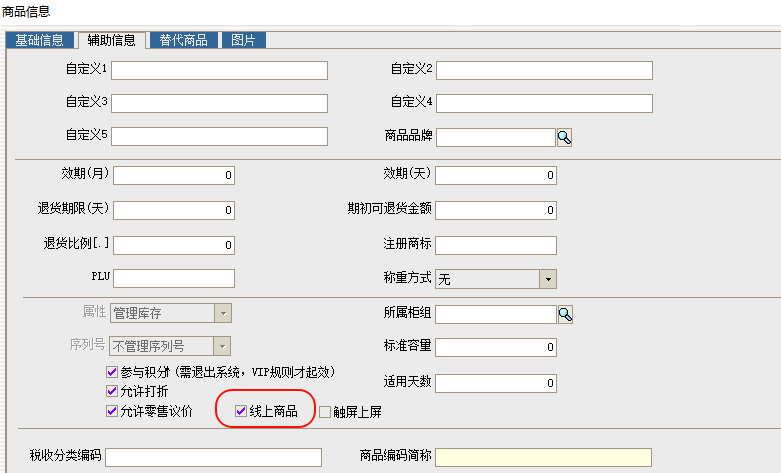Disable the 允许零售议价 checkbox

pyautogui.click(x=112, y=411)
